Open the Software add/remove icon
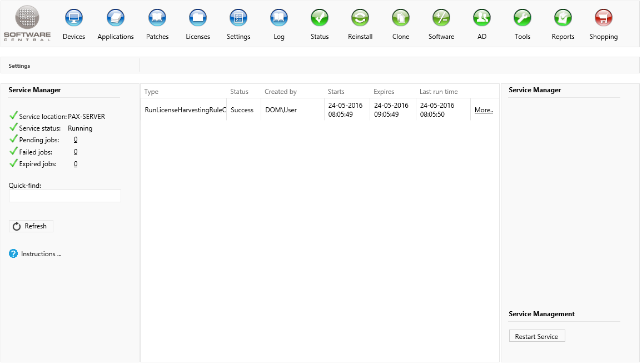The height and width of the screenshot is (364, 642). click(441, 18)
